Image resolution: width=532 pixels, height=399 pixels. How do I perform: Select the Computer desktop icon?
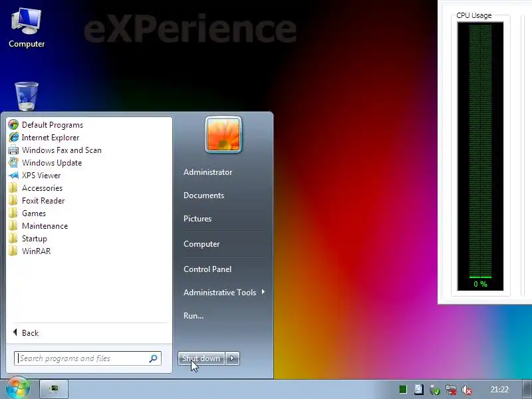tap(27, 28)
